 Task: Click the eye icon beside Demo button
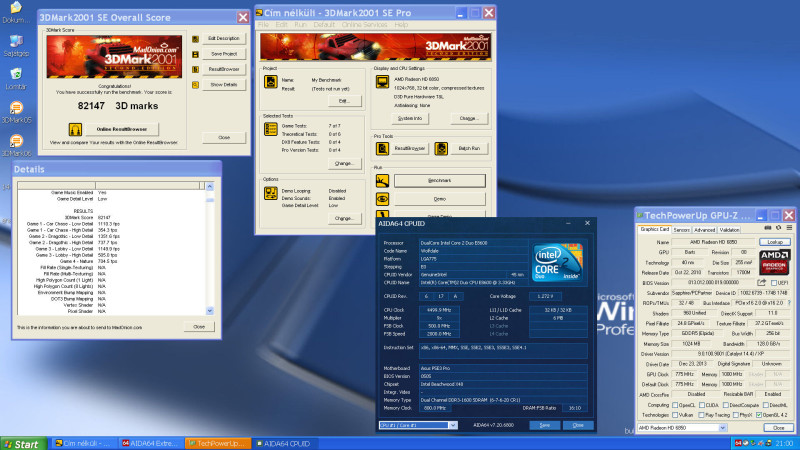click(x=382, y=199)
